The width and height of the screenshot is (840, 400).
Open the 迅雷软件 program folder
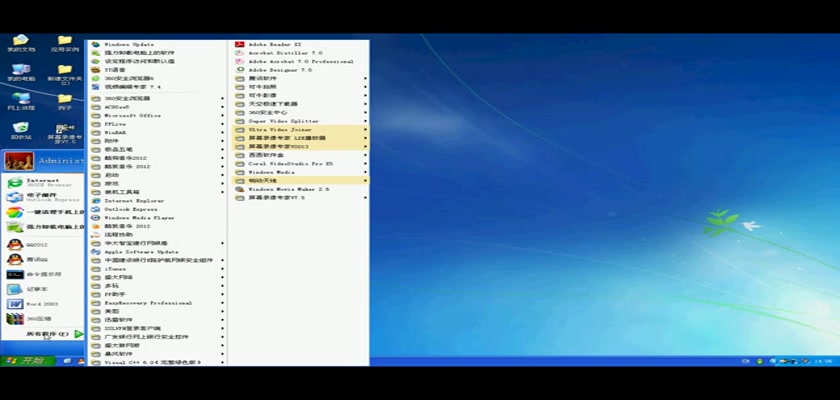[156, 320]
